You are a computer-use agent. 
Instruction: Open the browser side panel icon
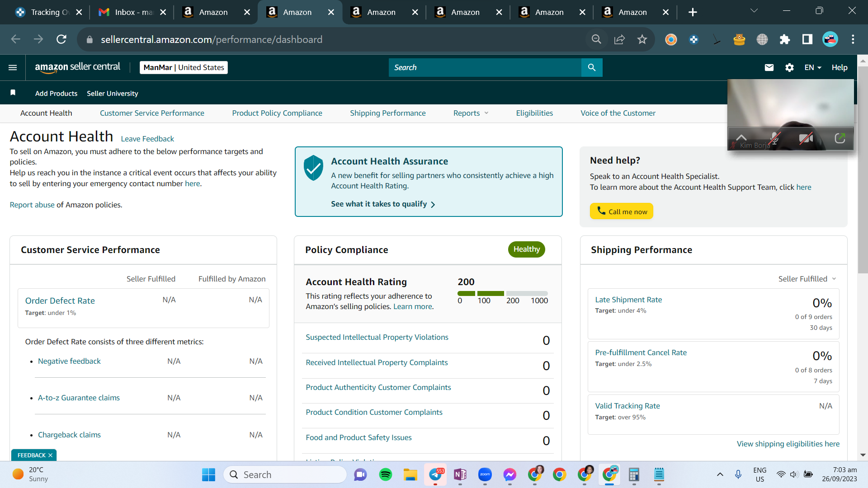click(x=807, y=39)
